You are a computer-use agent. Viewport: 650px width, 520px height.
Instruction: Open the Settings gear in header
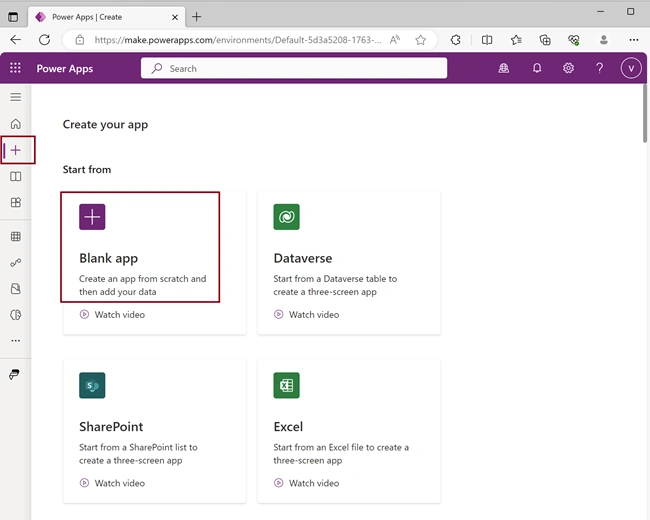568,68
